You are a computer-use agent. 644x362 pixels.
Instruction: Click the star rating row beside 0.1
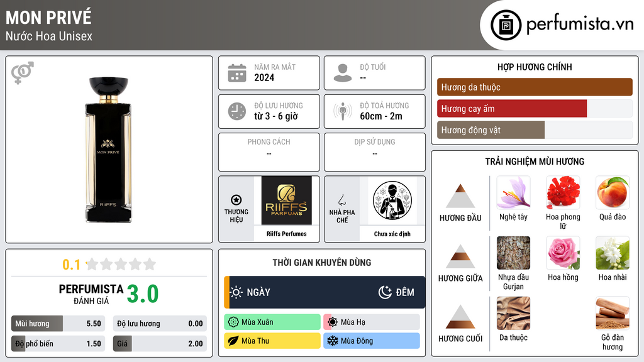[x=121, y=264]
